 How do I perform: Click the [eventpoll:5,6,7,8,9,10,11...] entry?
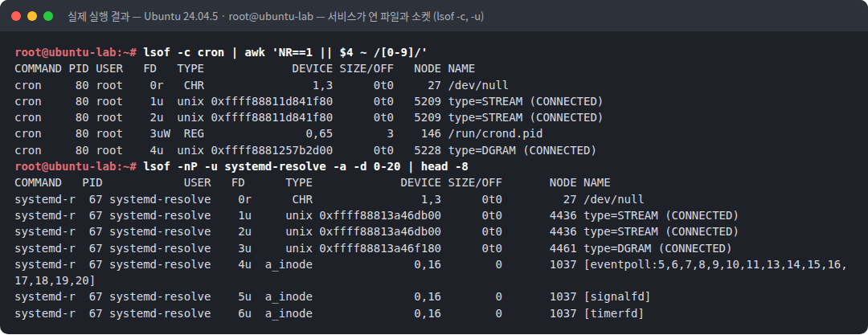tap(715, 264)
